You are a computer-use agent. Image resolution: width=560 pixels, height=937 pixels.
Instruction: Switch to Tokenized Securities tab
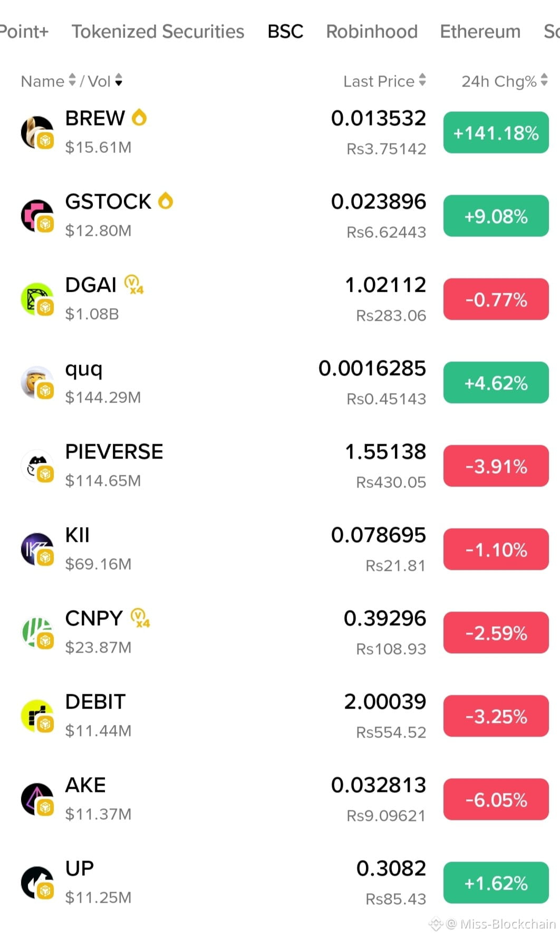click(158, 31)
